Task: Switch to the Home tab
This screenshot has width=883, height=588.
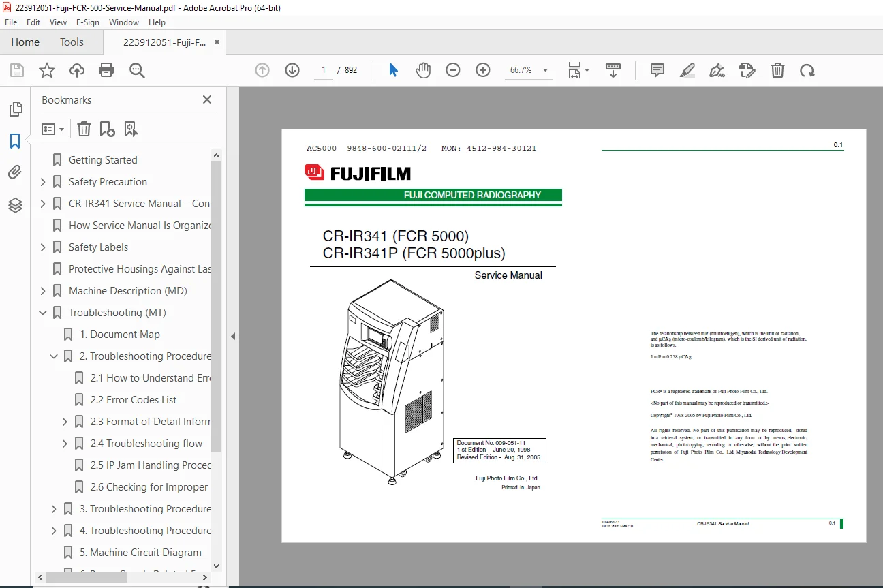Action: click(25, 42)
